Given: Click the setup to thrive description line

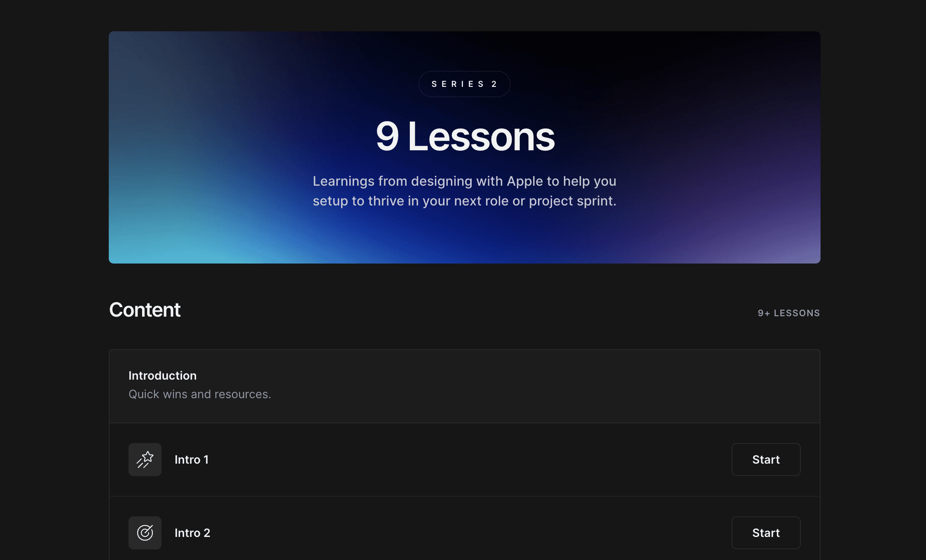Looking at the screenshot, I should point(464,201).
